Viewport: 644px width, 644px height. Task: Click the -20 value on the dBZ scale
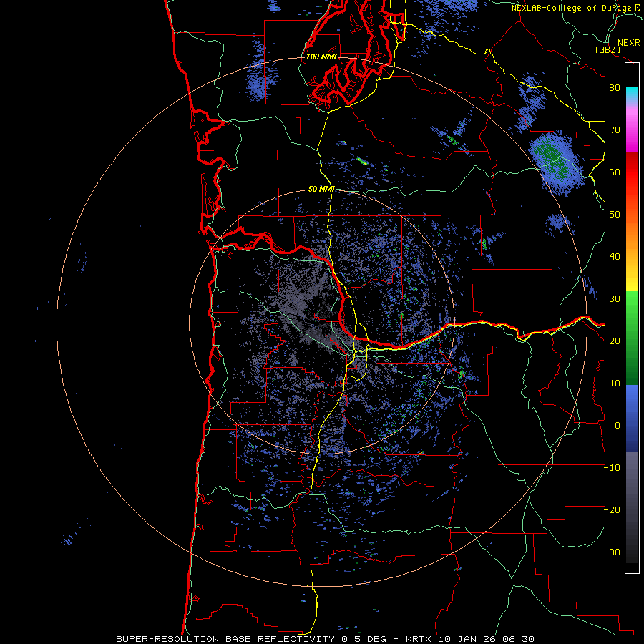tap(612, 510)
